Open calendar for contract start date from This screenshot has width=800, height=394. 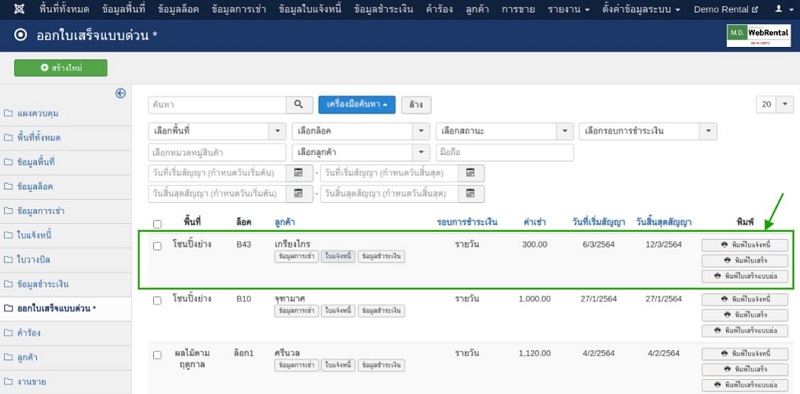click(299, 173)
